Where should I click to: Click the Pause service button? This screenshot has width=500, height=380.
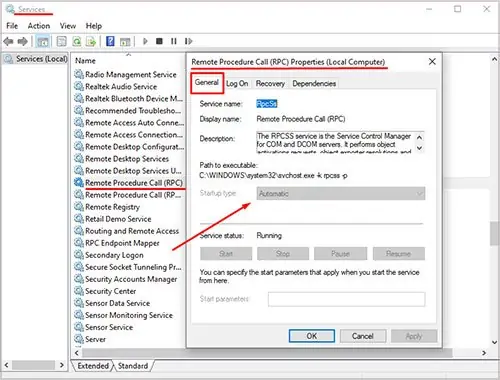pos(340,254)
